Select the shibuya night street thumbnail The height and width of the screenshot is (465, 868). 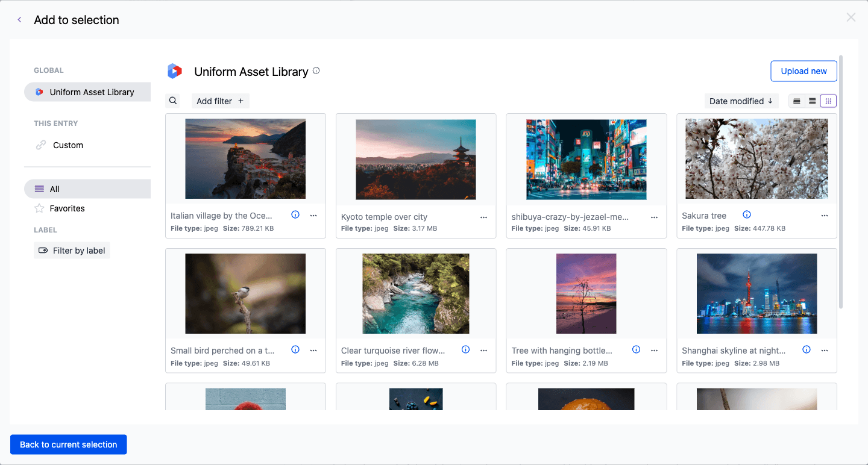(x=587, y=160)
